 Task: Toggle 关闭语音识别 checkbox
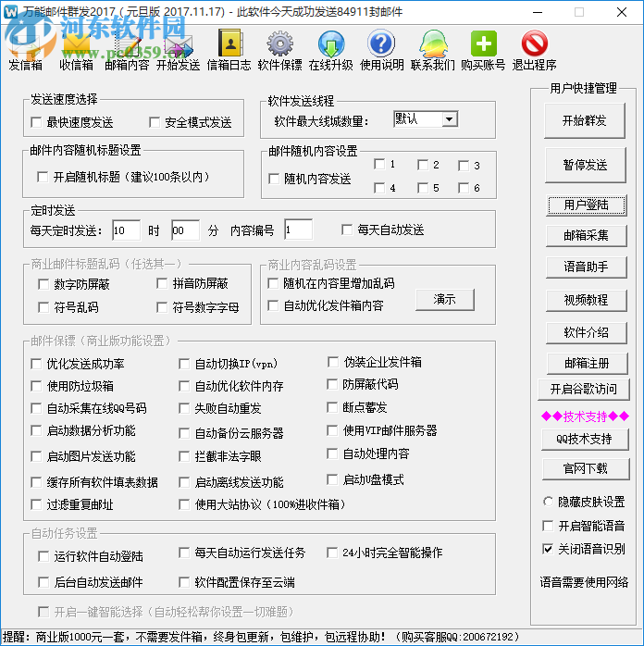(548, 549)
